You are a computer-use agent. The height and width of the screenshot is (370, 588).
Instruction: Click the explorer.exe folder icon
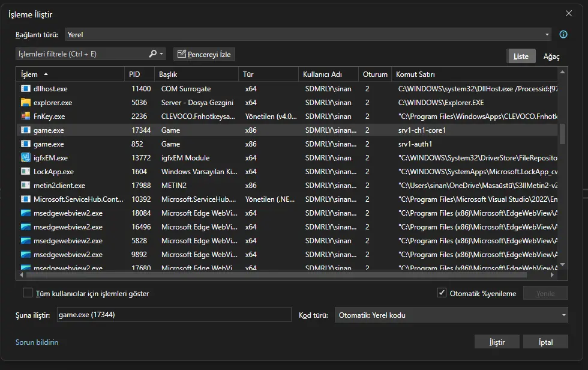25,103
